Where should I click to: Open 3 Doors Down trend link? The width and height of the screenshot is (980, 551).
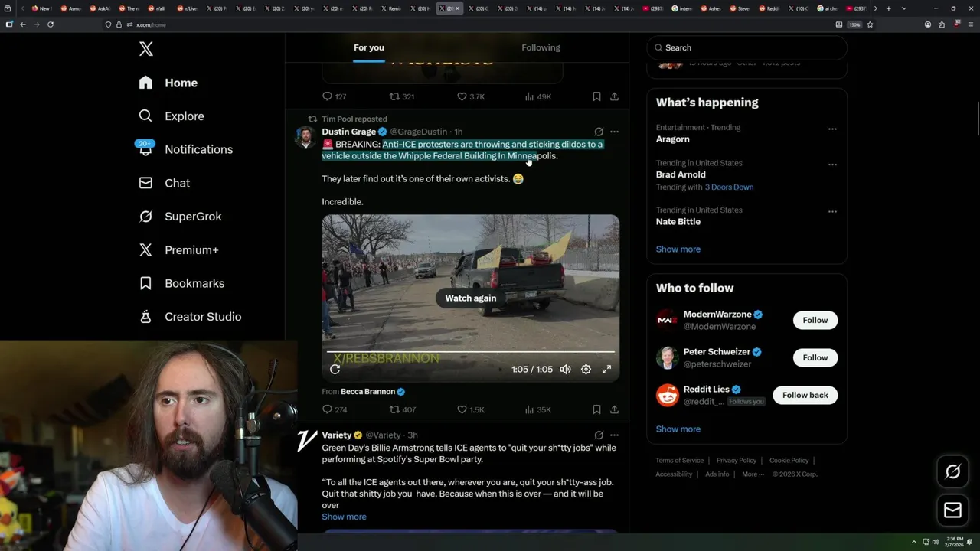(x=729, y=187)
